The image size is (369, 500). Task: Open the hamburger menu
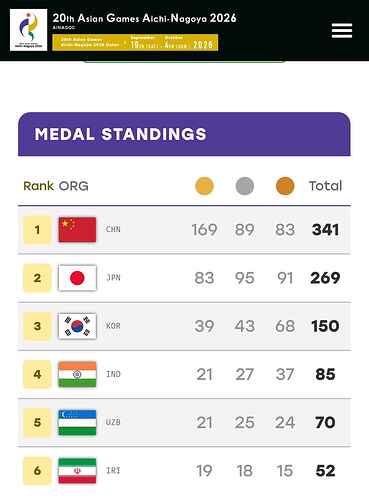click(342, 31)
